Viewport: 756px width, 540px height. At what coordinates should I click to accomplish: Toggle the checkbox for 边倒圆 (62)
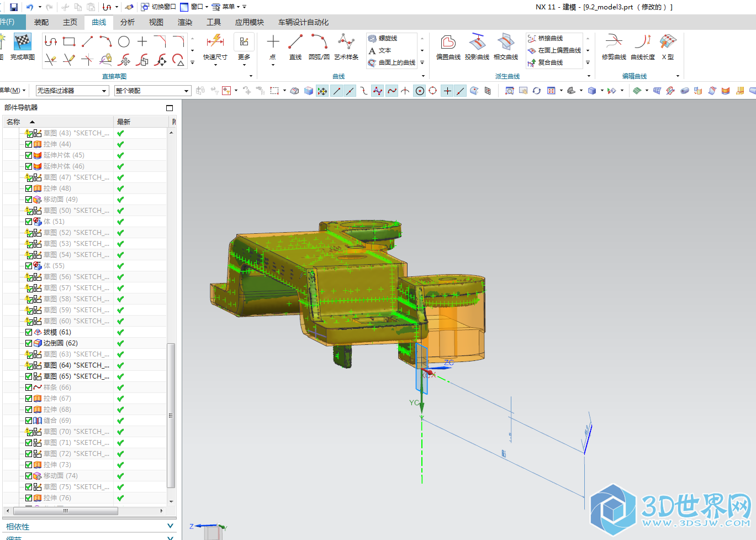[x=29, y=343]
